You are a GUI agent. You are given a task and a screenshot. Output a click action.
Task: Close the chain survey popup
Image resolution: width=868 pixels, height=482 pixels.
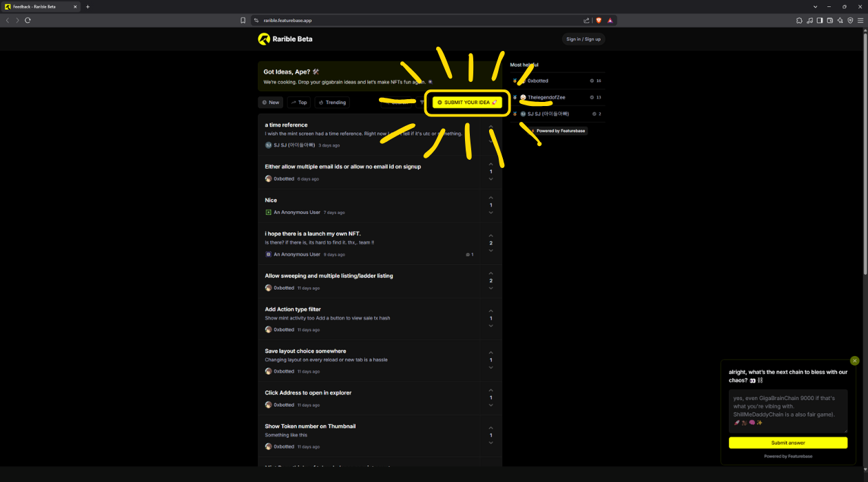tap(855, 361)
